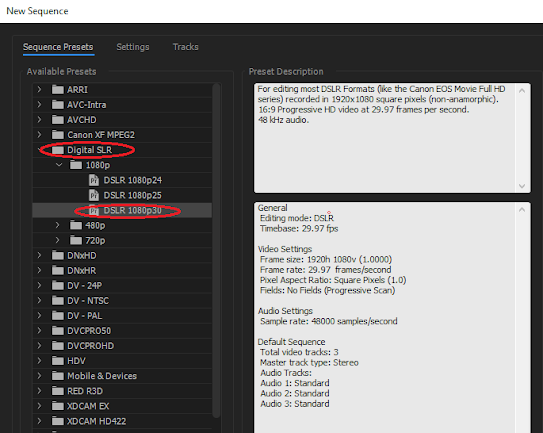Click the XDCAM EX folder icon
The image size is (543, 433).
tap(58, 406)
